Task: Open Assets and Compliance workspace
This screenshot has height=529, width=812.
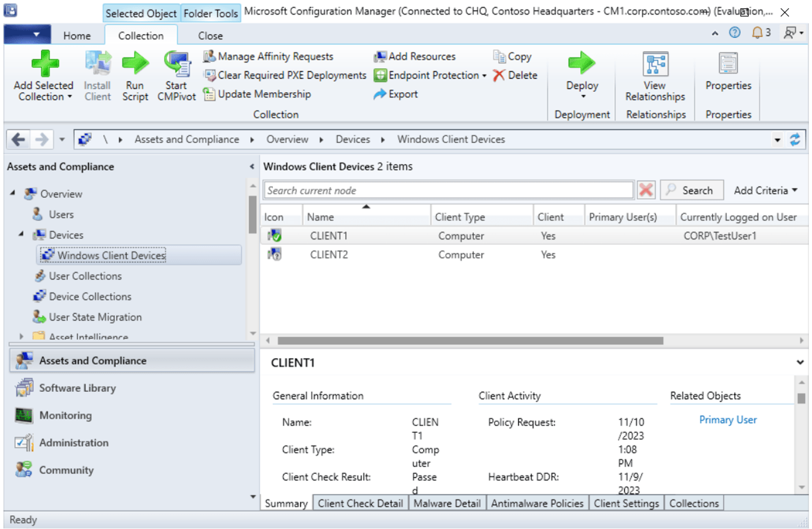Action: 132,361
